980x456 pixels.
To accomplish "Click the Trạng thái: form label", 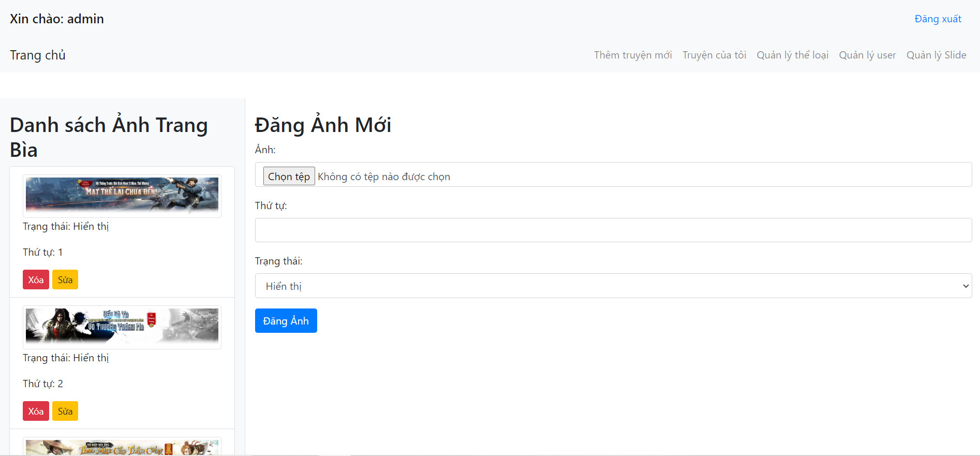I will pyautogui.click(x=279, y=261).
